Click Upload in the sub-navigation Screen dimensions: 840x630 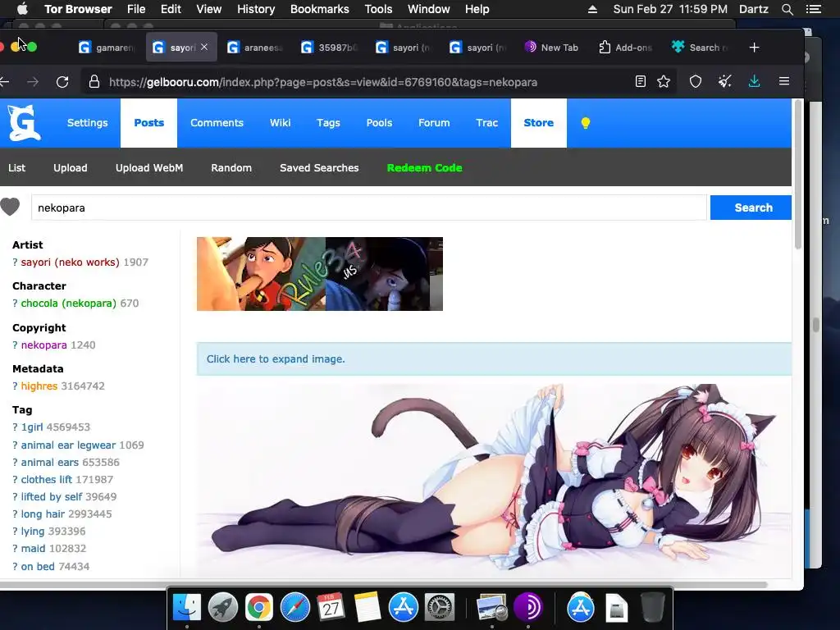pos(71,167)
